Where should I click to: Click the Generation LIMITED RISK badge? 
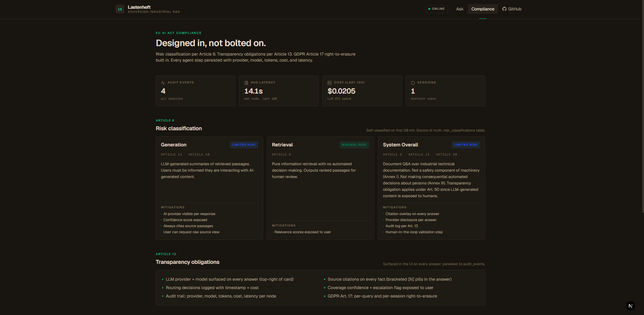[x=244, y=145]
